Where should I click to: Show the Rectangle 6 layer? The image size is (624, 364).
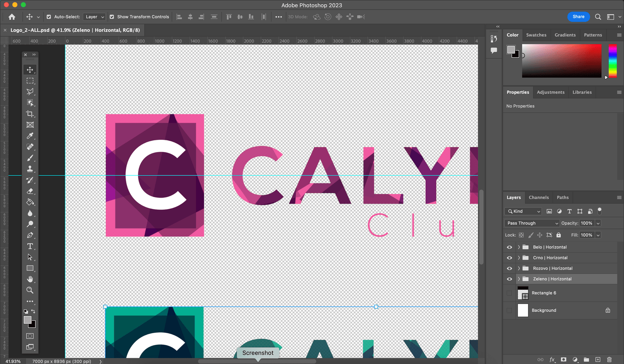509,293
